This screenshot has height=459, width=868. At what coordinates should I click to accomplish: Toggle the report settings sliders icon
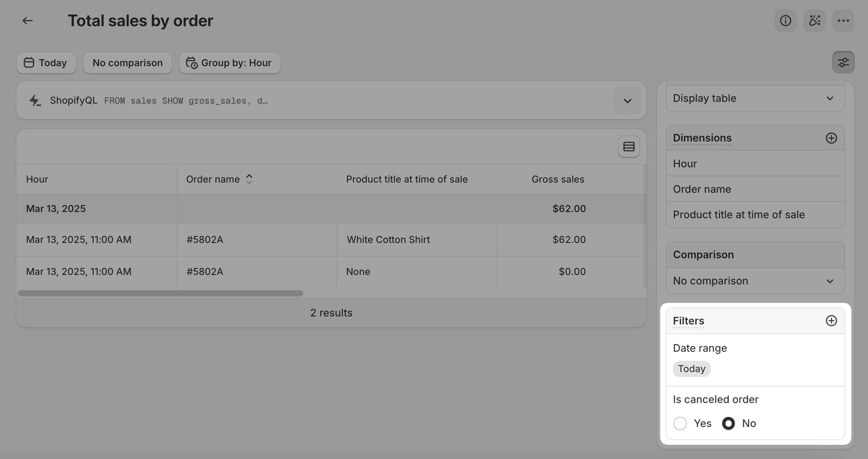tap(843, 63)
